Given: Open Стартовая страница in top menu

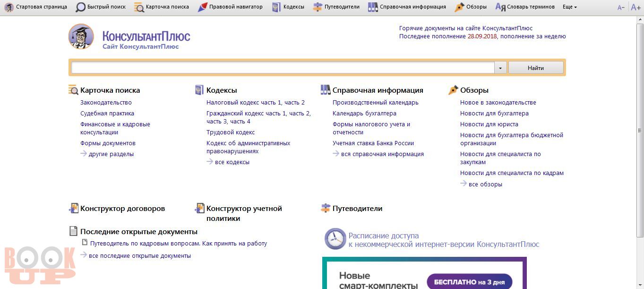Looking at the screenshot, I should pos(36,7).
